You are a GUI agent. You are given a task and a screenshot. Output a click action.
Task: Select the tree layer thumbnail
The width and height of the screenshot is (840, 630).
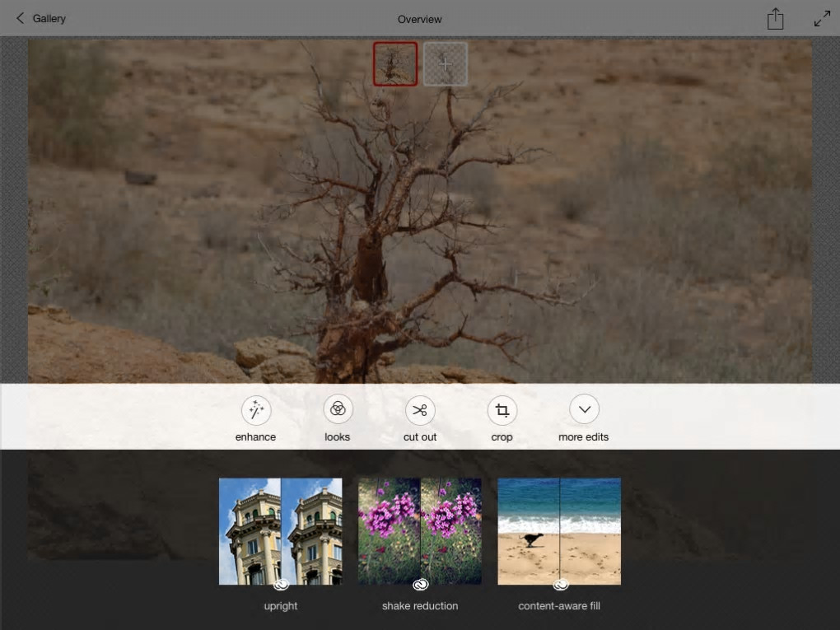pyautogui.click(x=395, y=63)
